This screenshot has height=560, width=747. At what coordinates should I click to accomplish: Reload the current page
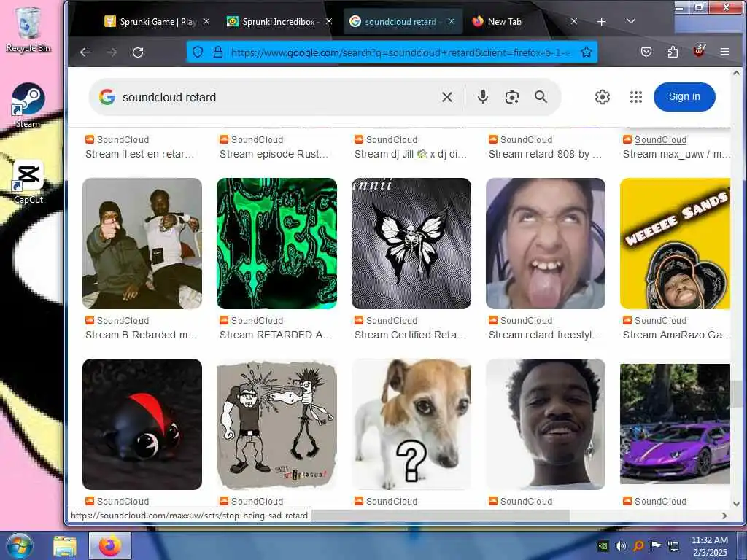pos(138,52)
